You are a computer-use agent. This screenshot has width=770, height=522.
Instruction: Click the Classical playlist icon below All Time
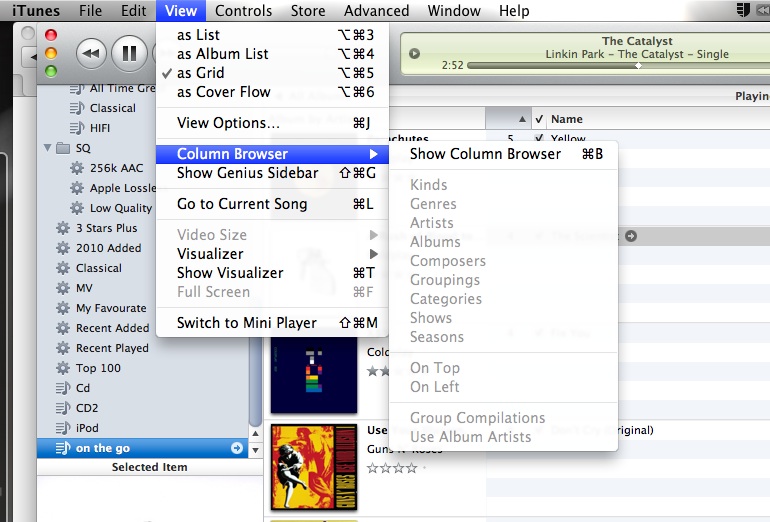(77, 108)
